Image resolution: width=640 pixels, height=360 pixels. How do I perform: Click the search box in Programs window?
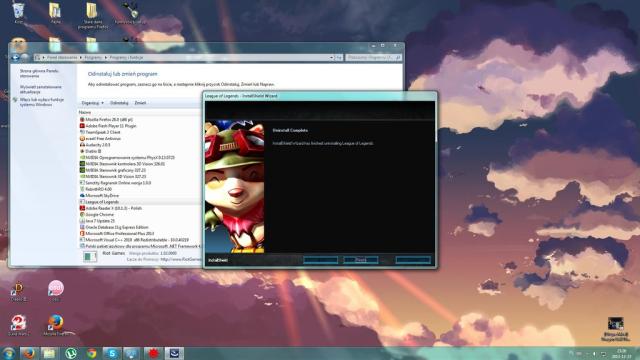(x=373, y=58)
